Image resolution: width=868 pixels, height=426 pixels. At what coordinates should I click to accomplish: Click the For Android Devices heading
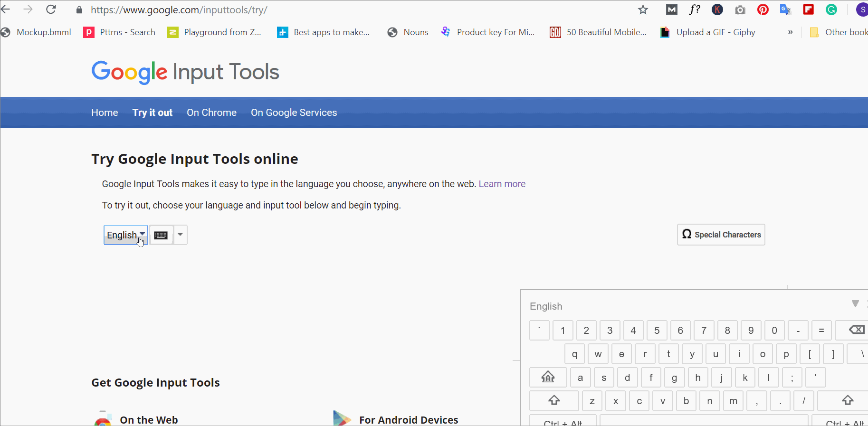click(x=409, y=420)
